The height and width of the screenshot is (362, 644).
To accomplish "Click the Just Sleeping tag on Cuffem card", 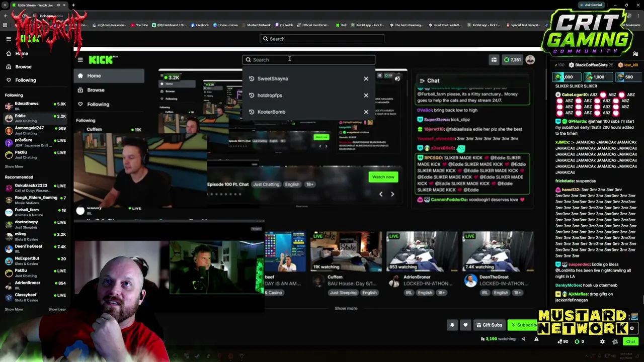I will tap(343, 293).
